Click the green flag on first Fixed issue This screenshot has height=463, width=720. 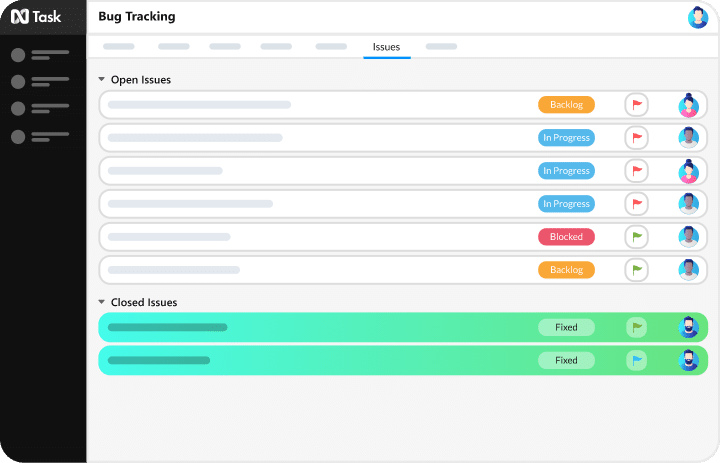coord(636,327)
